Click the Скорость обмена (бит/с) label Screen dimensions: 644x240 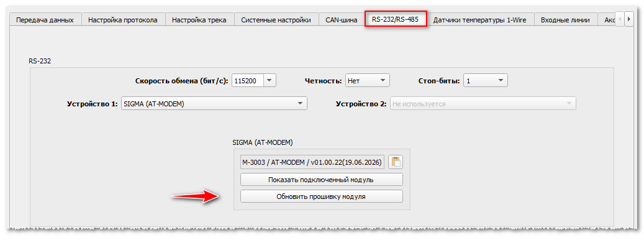click(181, 81)
